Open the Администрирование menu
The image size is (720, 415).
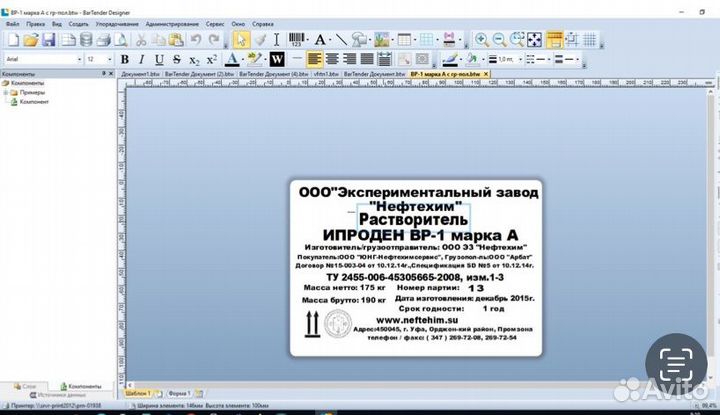pyautogui.click(x=172, y=24)
